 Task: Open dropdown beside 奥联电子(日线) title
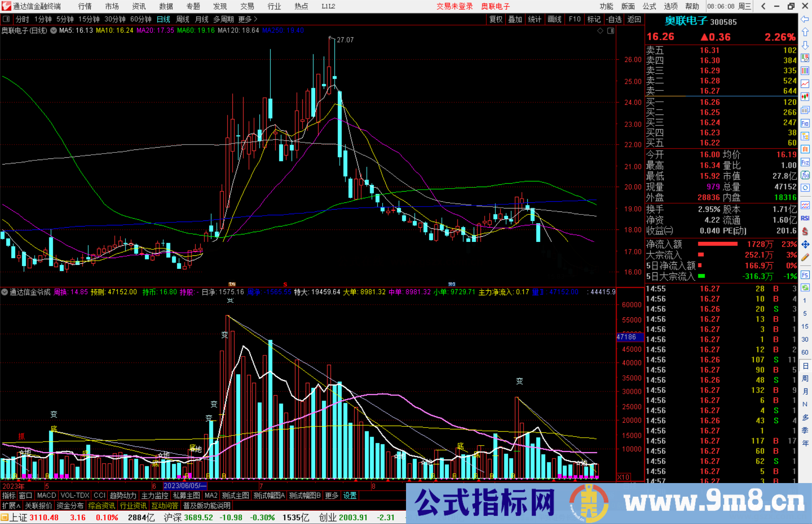pos(54,30)
